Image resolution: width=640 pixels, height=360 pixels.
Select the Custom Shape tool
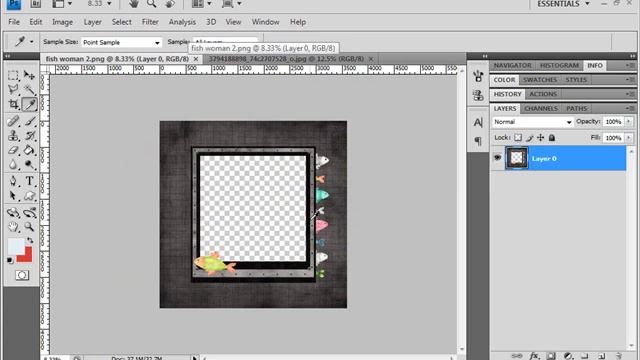[29, 196]
